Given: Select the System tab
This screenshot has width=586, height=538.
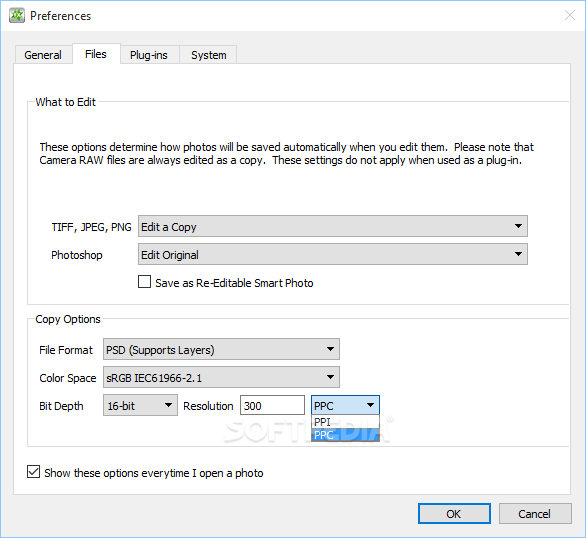Looking at the screenshot, I should (x=209, y=55).
